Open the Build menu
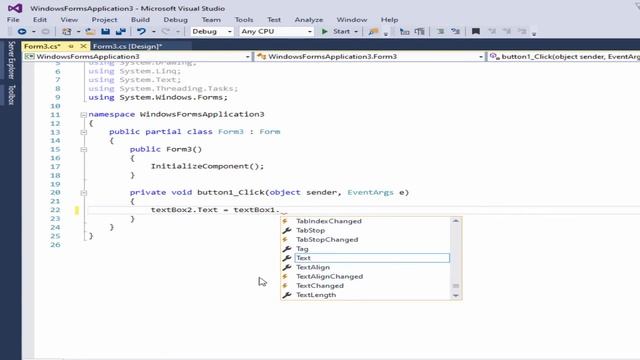 point(140,20)
